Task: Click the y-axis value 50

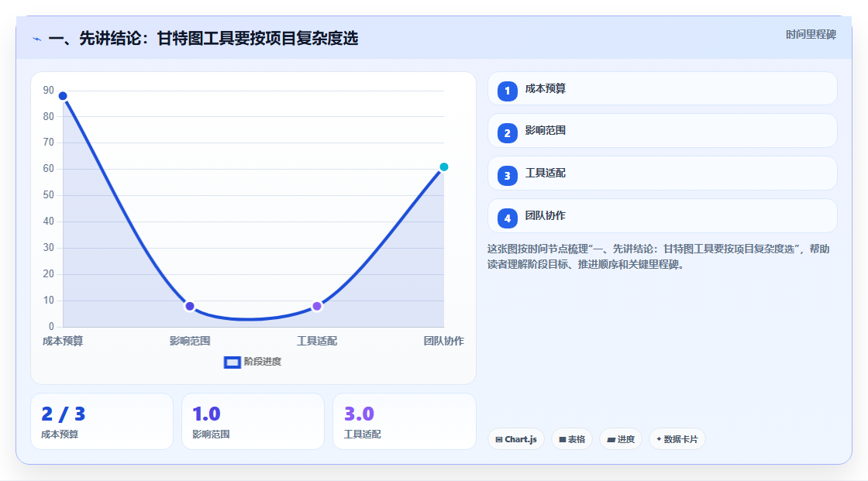Action: [49, 195]
